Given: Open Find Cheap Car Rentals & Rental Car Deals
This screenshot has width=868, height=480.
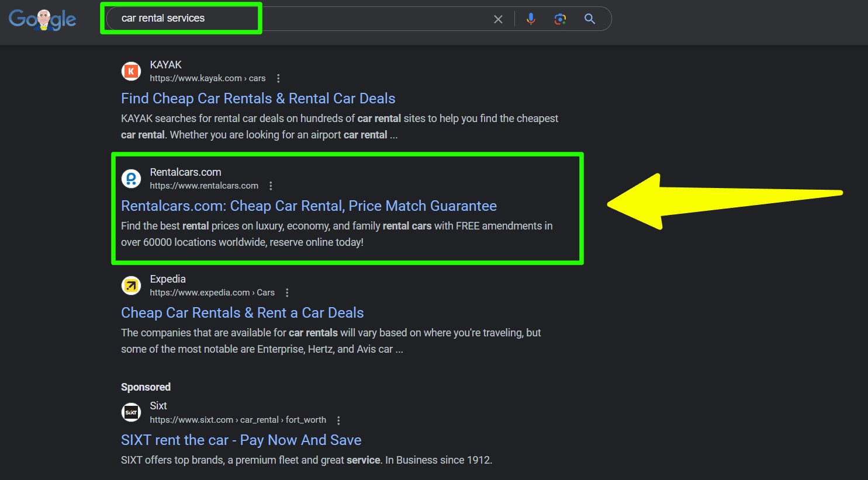Looking at the screenshot, I should (x=258, y=99).
